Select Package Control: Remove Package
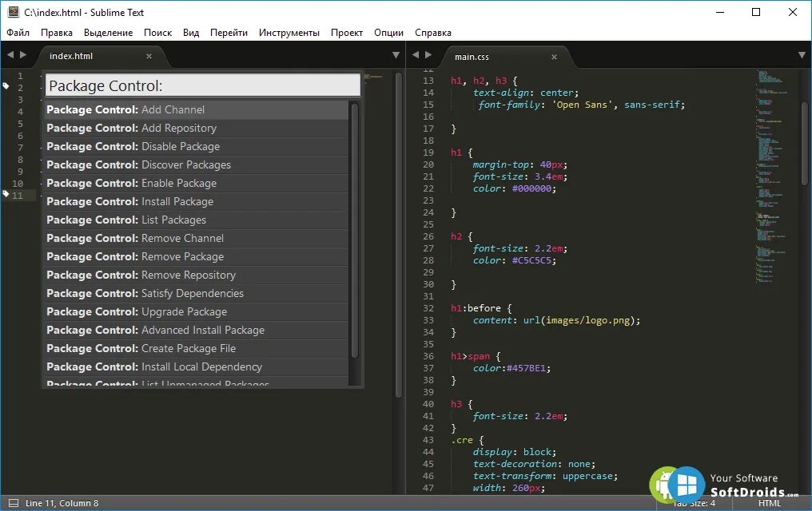 click(197, 256)
